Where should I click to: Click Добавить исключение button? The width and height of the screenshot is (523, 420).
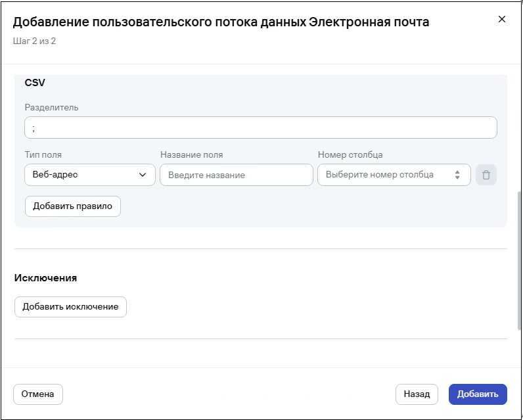[x=70, y=307]
